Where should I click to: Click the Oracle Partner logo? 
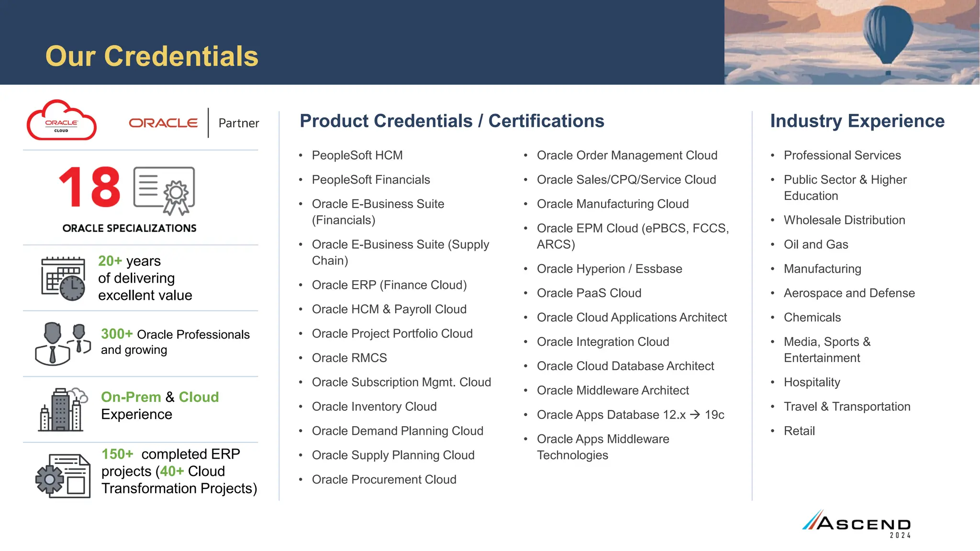pyautogui.click(x=194, y=123)
